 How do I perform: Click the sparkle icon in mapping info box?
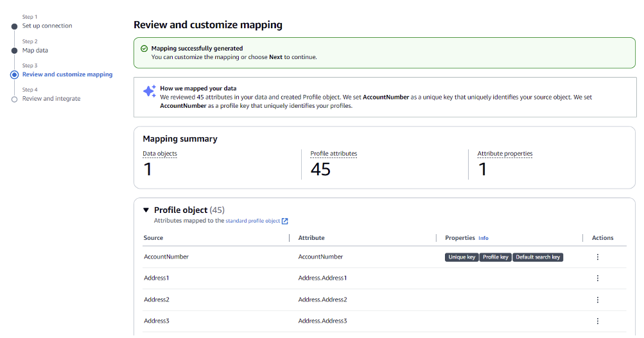(149, 92)
